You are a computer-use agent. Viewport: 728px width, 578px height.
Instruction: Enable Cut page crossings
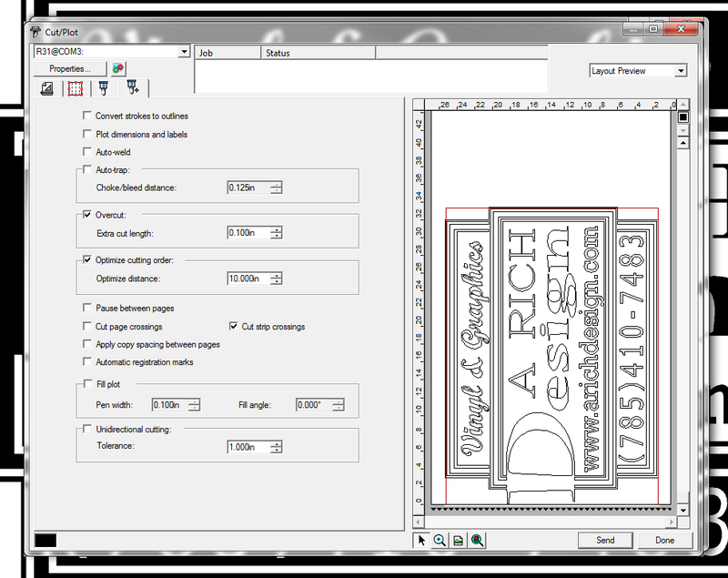pos(86,327)
